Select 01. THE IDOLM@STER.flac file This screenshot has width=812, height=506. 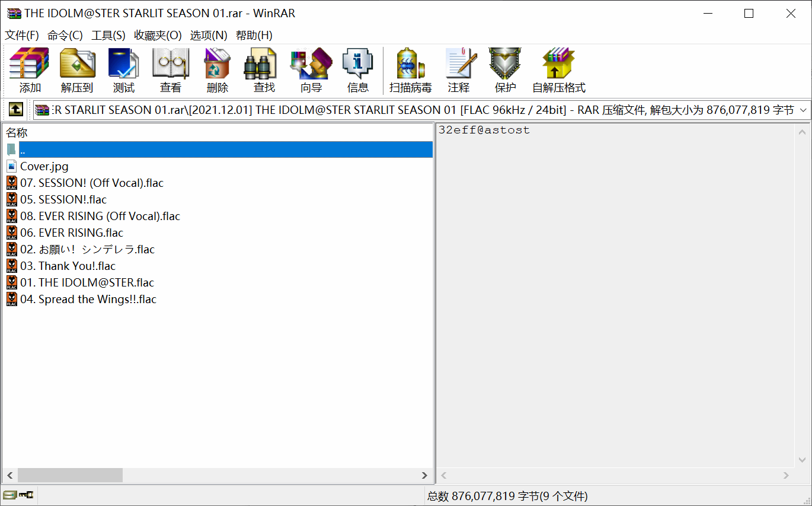[x=87, y=283]
